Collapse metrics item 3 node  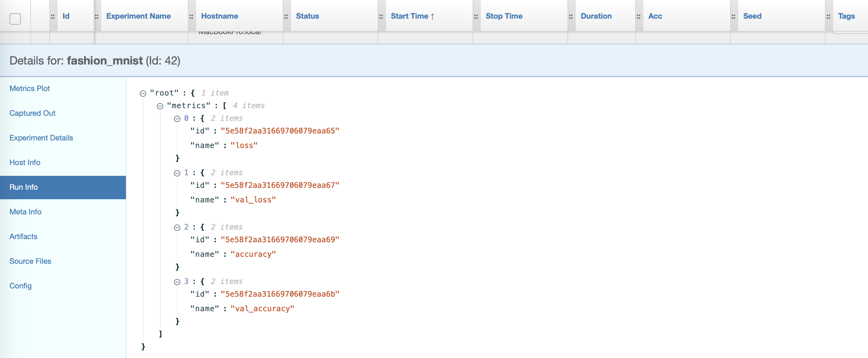coord(177,282)
